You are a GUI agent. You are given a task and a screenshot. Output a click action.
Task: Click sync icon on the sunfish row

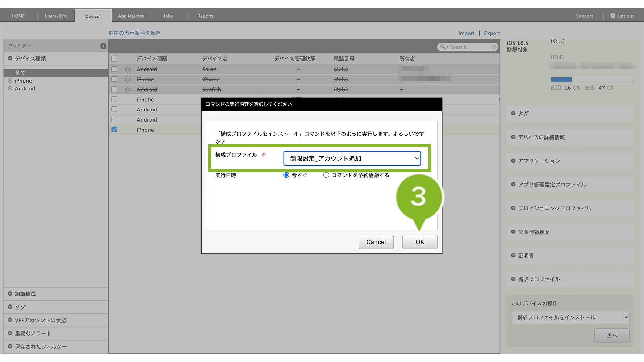click(127, 89)
